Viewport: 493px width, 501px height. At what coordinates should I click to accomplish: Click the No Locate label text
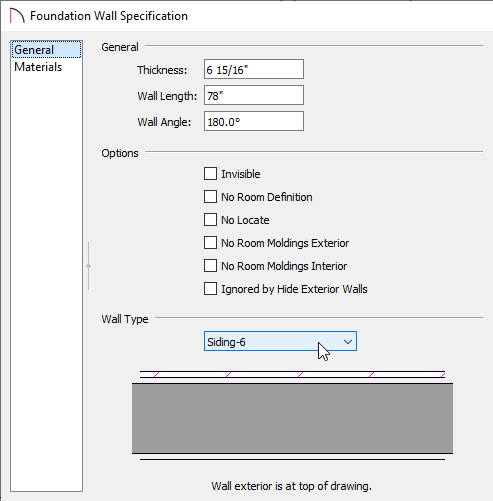pos(245,220)
